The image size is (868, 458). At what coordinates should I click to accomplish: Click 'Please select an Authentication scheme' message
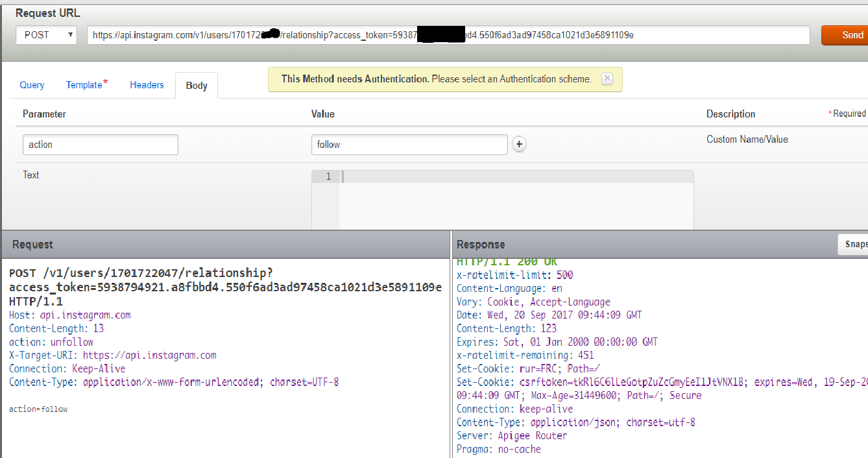(511, 79)
